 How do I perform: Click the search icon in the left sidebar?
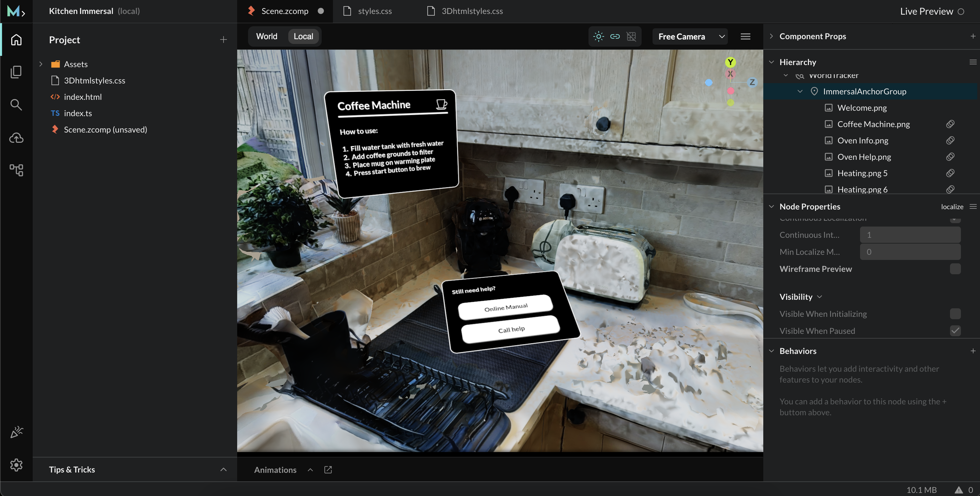[x=16, y=105]
